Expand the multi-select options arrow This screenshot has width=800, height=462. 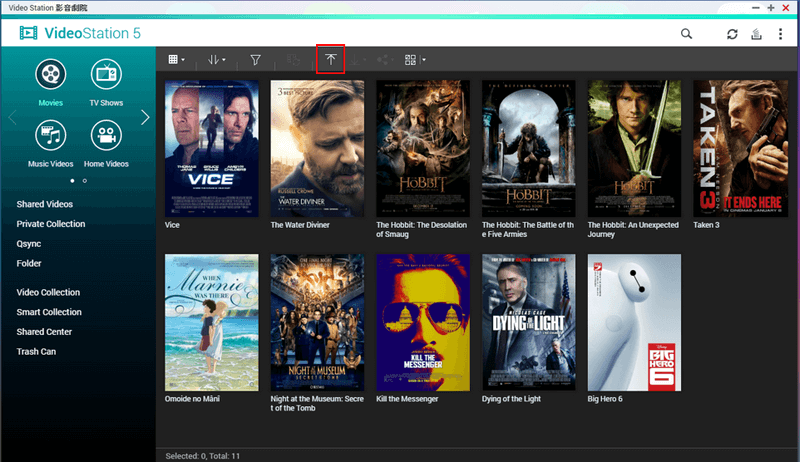click(x=423, y=60)
